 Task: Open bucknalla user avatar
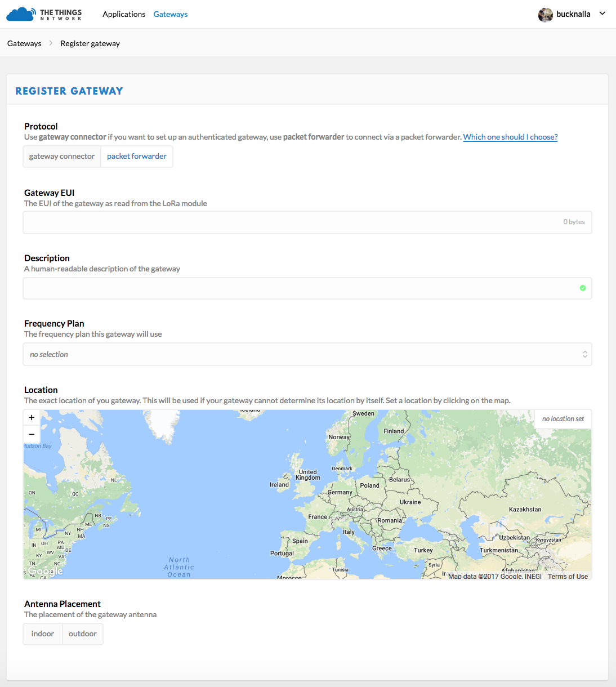point(545,15)
